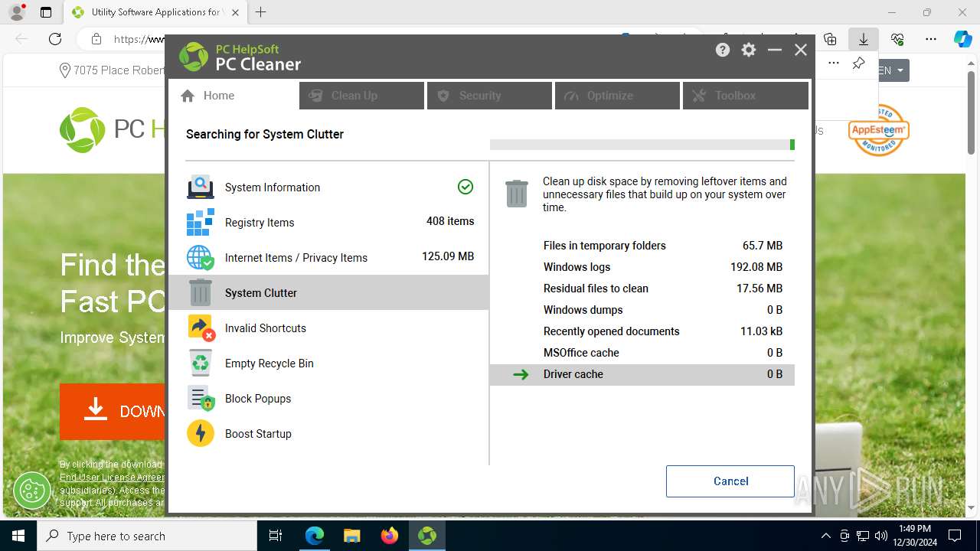Select the Internet Items globe icon
Screen dimensions: 980x551
click(x=201, y=257)
